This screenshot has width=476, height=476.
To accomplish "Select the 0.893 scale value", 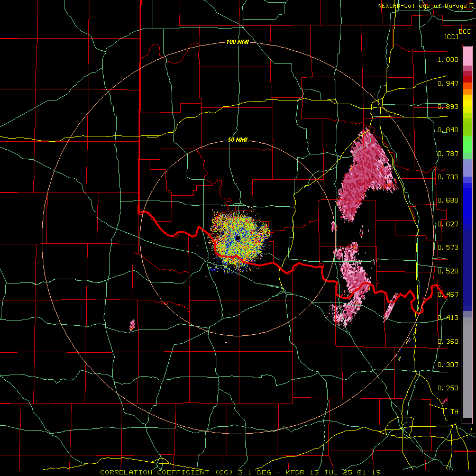I will [448, 106].
